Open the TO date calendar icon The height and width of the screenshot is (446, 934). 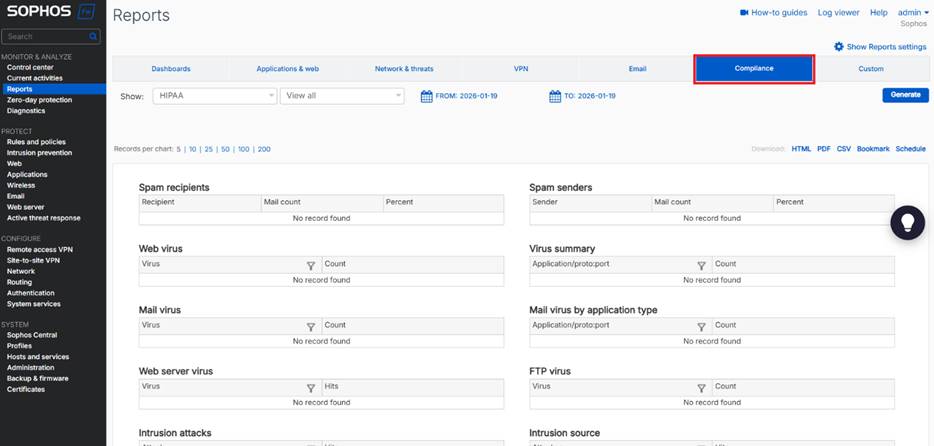click(554, 96)
